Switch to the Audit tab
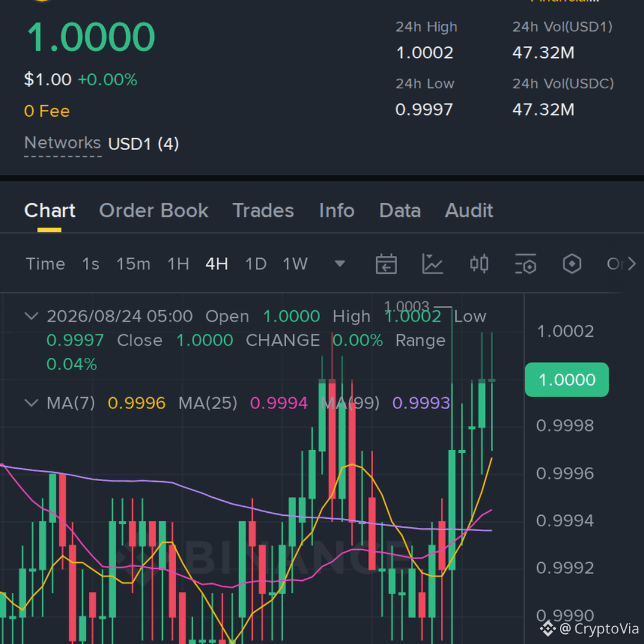 tap(469, 210)
